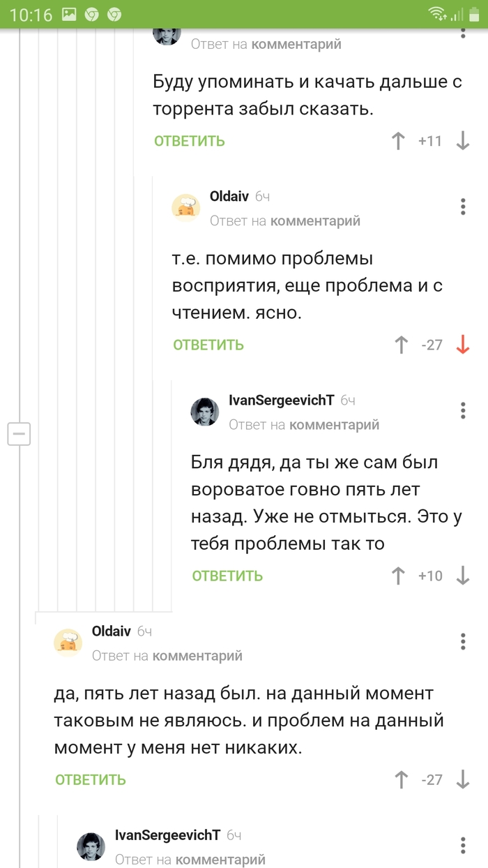Open options menu for Oldaiv's five-years-ago comment
Image resolution: width=488 pixels, height=868 pixels.
(x=463, y=641)
